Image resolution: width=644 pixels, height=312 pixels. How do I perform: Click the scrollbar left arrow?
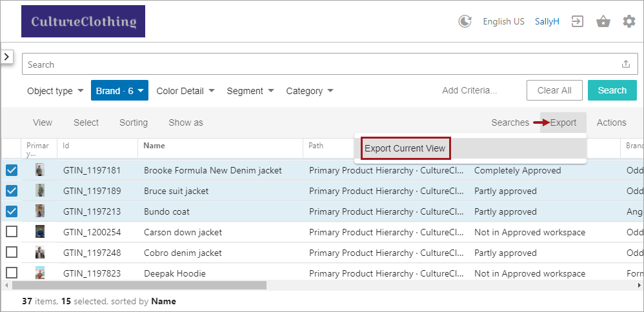(5, 284)
